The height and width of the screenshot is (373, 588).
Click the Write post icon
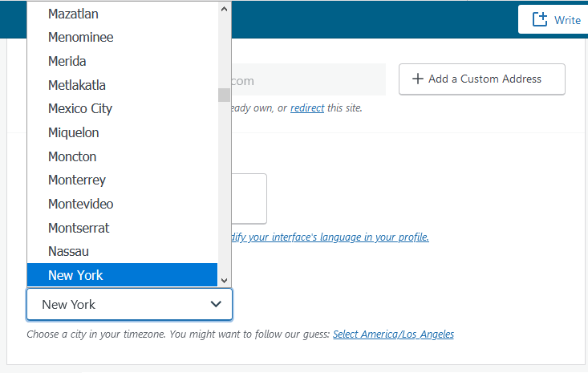pos(540,19)
